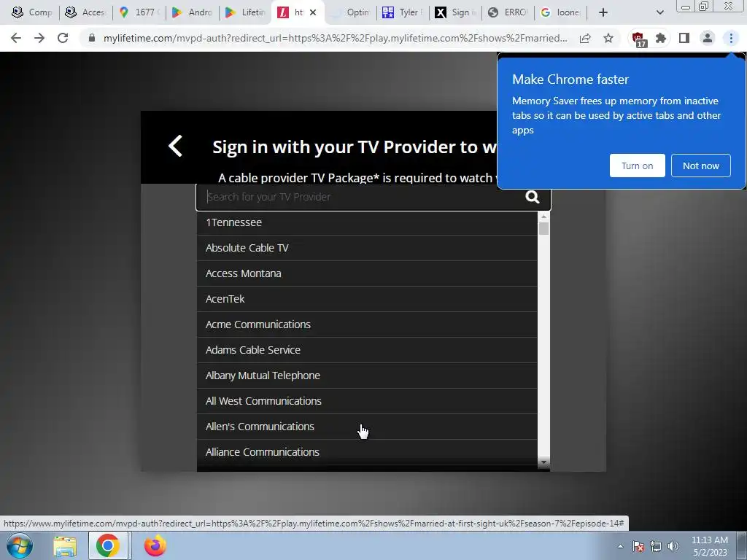Dismiss Memory Saver with Not now
The width and height of the screenshot is (747, 560).
[701, 166]
